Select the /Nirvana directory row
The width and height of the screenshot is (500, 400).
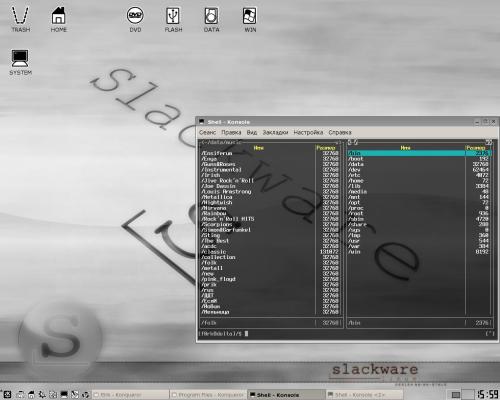270,208
